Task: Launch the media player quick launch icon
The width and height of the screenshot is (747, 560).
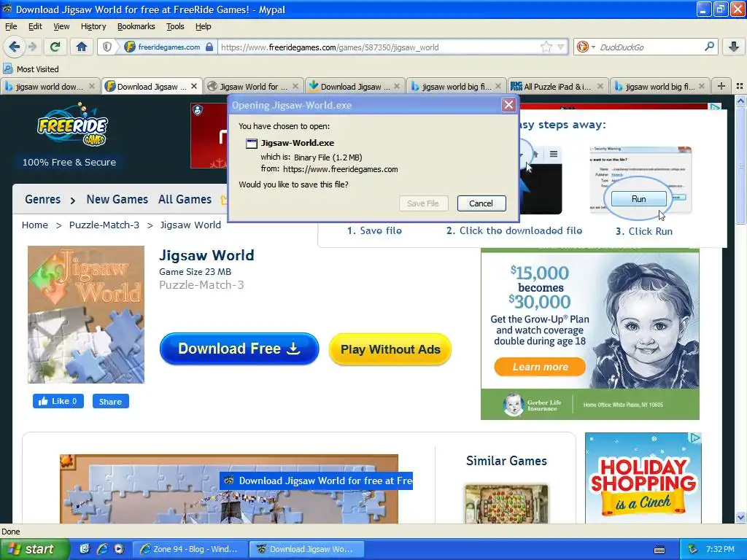Action: point(119,549)
